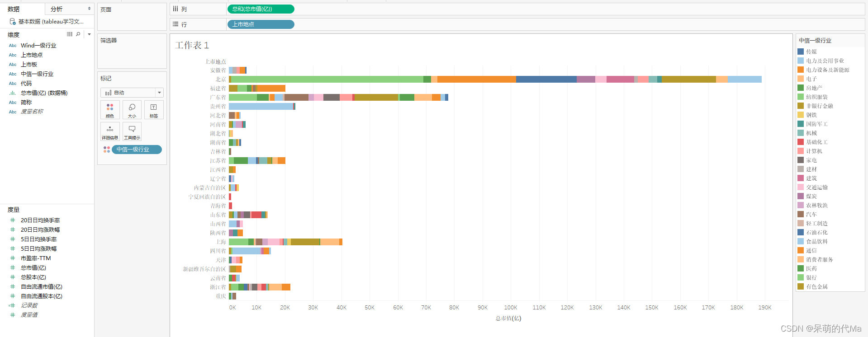
Task: Switch to the 数据 tab
Action: [x=14, y=9]
